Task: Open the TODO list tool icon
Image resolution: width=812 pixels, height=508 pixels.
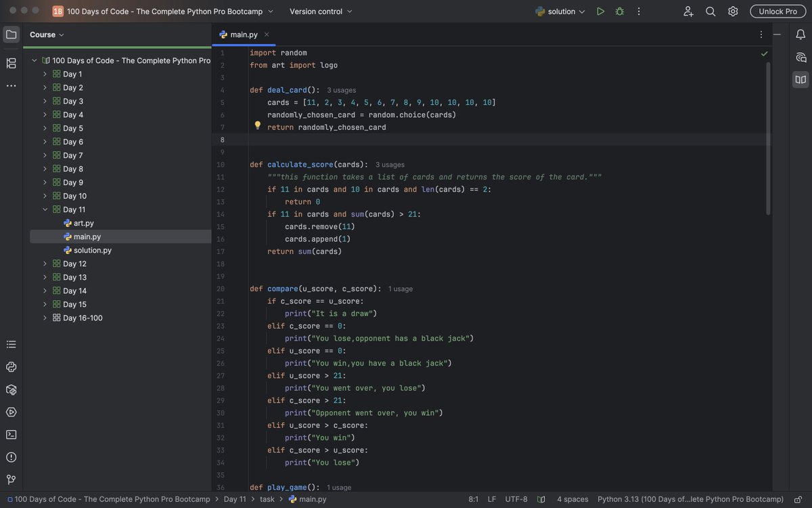Action: coord(11,345)
